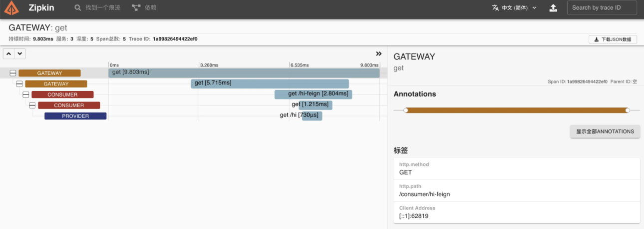Click the get [9.803ms] span bar
The height and width of the screenshot is (229, 644).
(244, 73)
